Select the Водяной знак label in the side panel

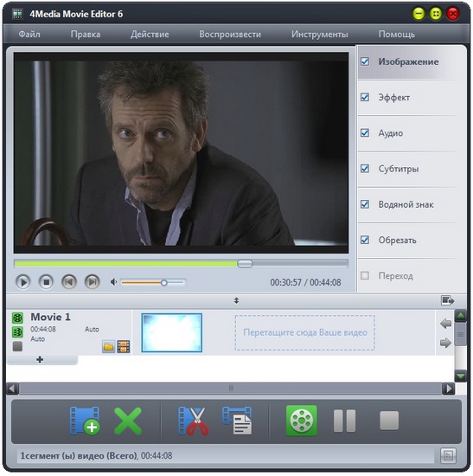[x=406, y=204]
